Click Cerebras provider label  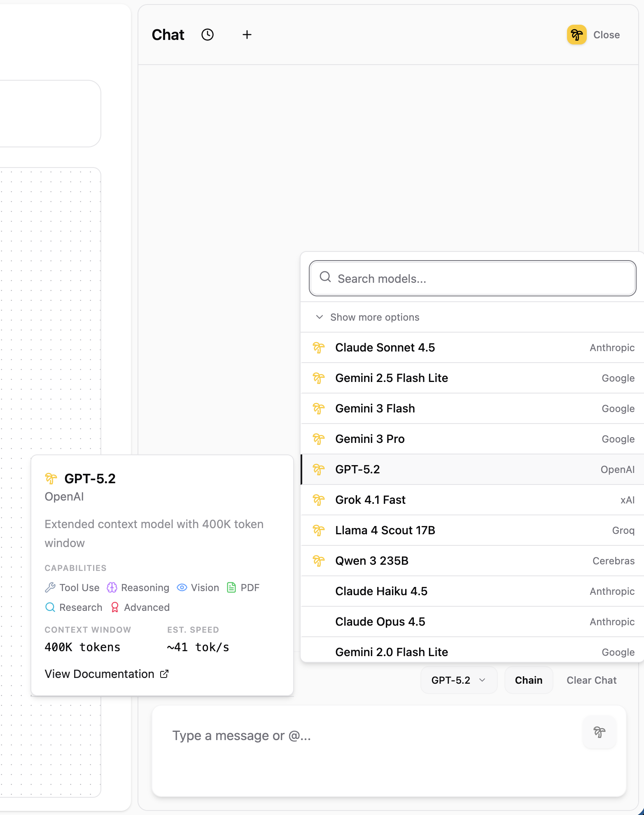[614, 561]
